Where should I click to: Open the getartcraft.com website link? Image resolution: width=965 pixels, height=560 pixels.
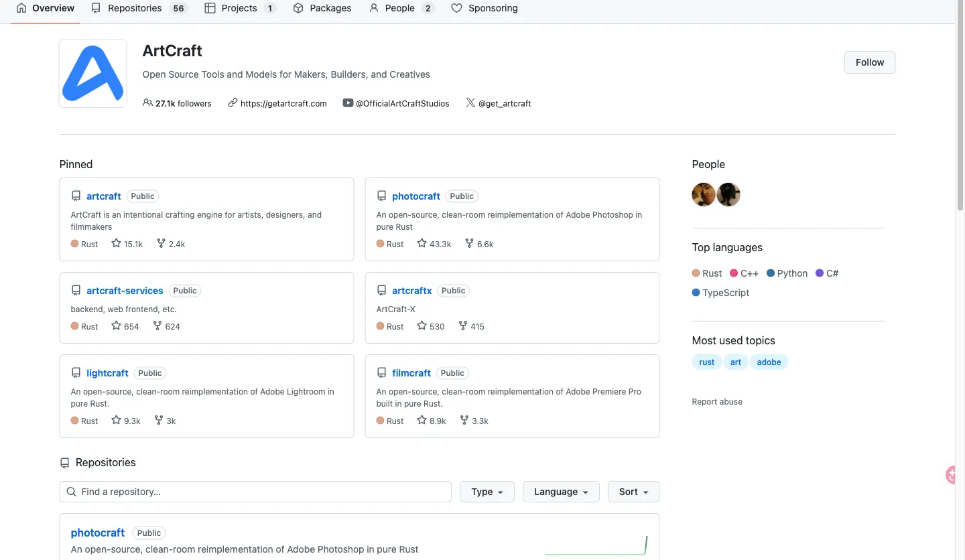(x=283, y=103)
